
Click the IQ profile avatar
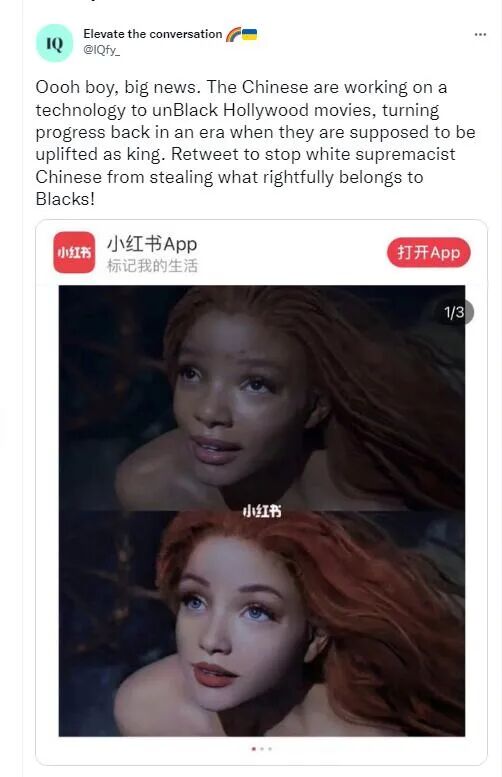coord(55,43)
